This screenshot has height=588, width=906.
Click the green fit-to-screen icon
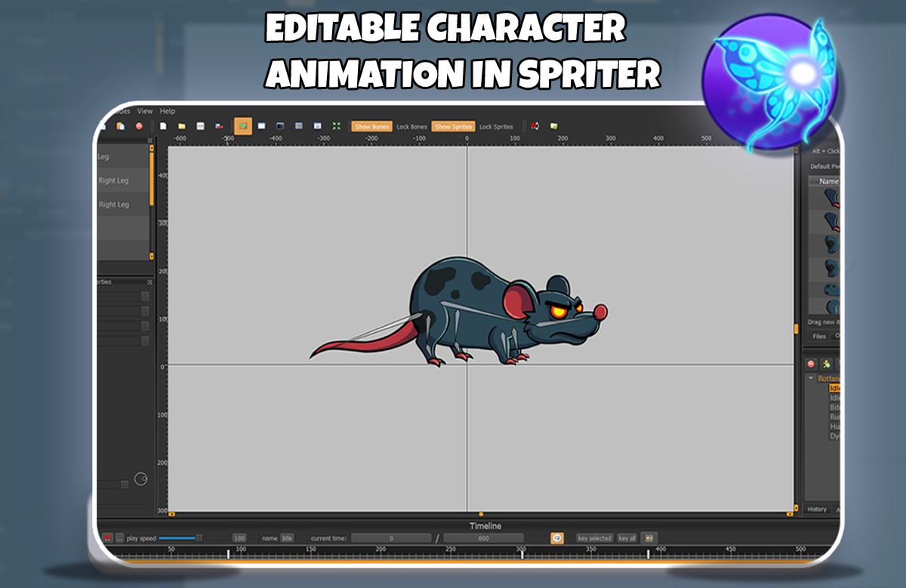click(x=336, y=126)
